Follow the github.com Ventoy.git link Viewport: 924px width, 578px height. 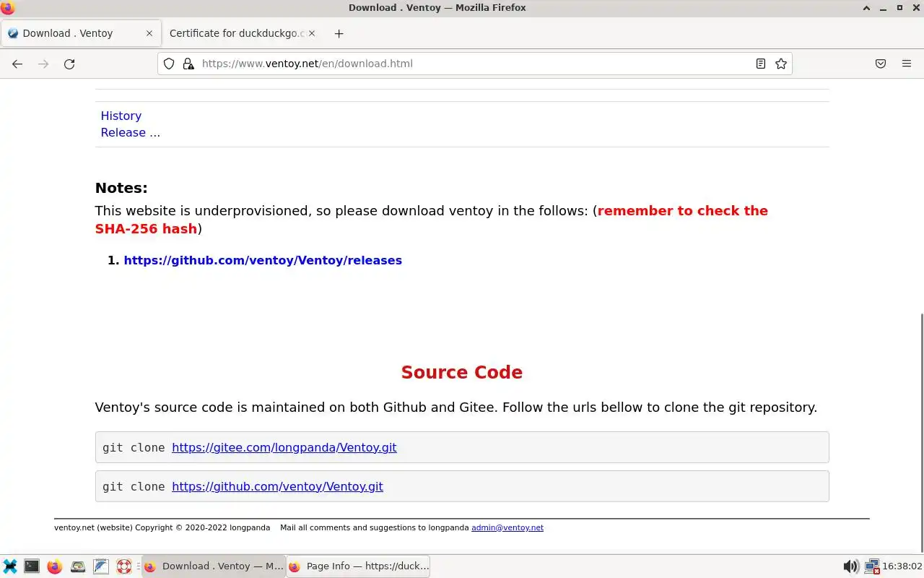click(277, 486)
